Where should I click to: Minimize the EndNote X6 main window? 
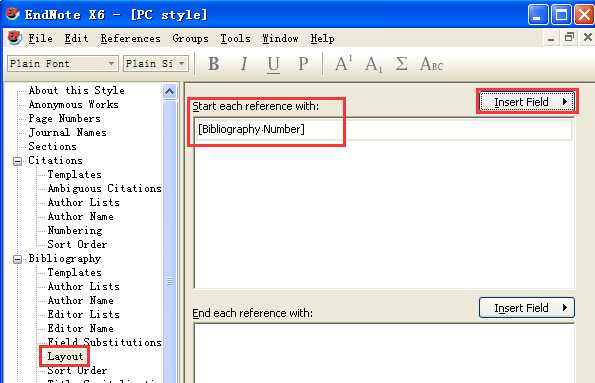[538, 15]
